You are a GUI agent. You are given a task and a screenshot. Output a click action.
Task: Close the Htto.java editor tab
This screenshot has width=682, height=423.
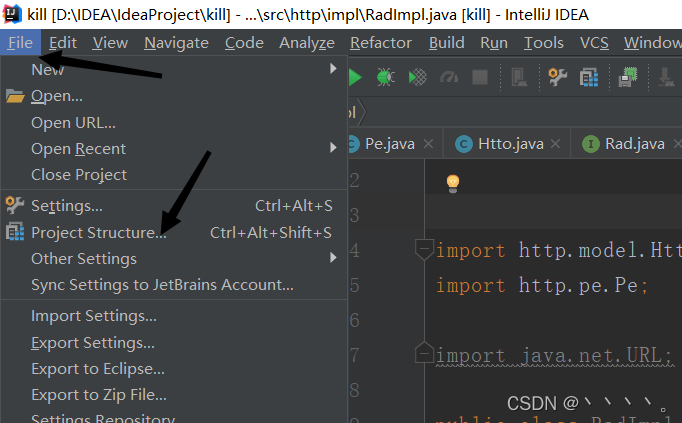pos(555,143)
